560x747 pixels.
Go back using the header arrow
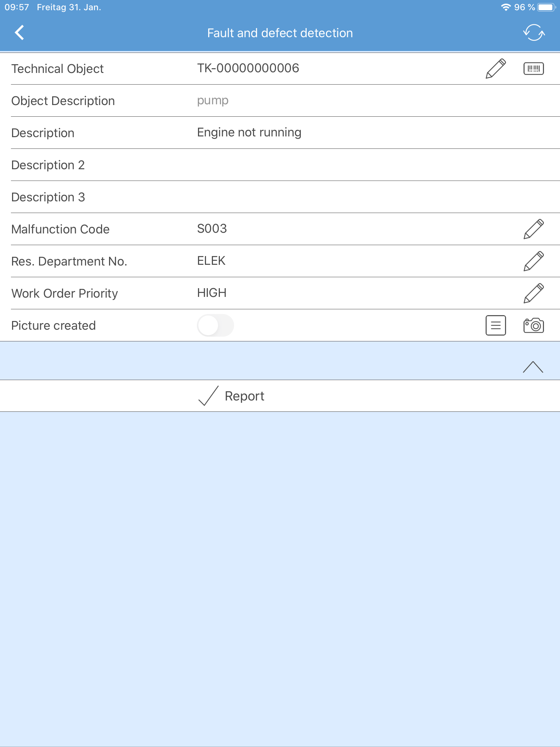[20, 33]
